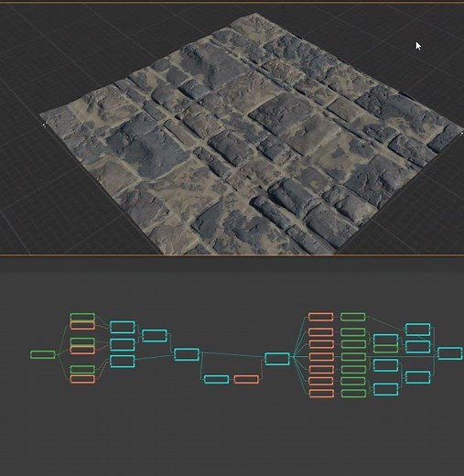The width and height of the screenshot is (464, 476).
Task: Select fifth green node in right green column
Action: point(353,370)
